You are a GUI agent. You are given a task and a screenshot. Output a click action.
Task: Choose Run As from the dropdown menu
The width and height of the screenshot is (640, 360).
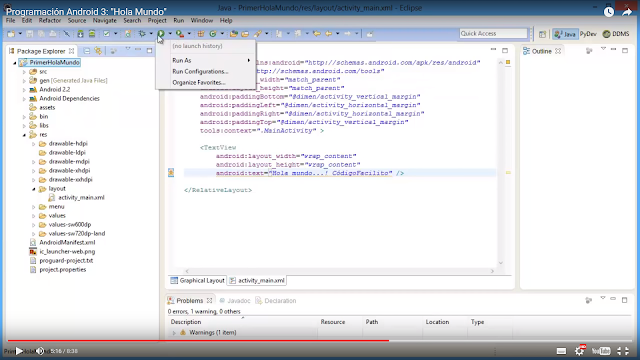click(205, 60)
